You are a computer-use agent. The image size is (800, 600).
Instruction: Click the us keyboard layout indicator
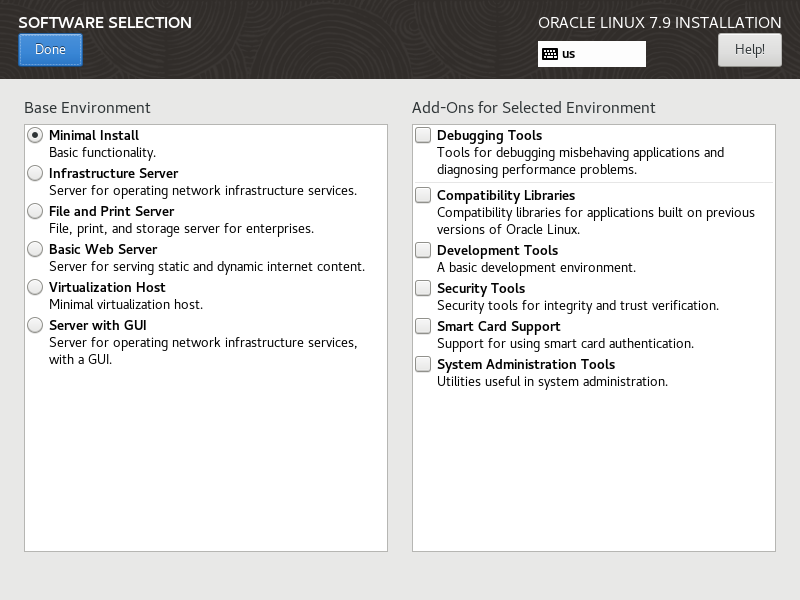coord(569,54)
